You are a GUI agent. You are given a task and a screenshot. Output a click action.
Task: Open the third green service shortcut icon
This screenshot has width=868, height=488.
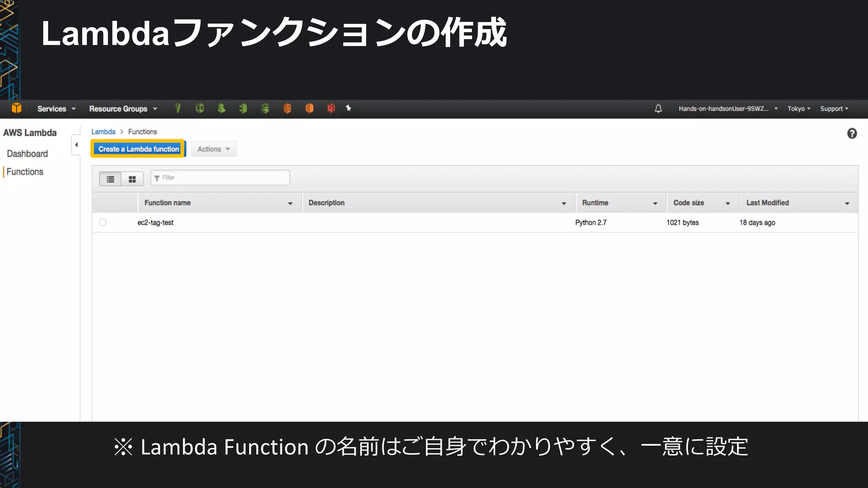coord(221,108)
